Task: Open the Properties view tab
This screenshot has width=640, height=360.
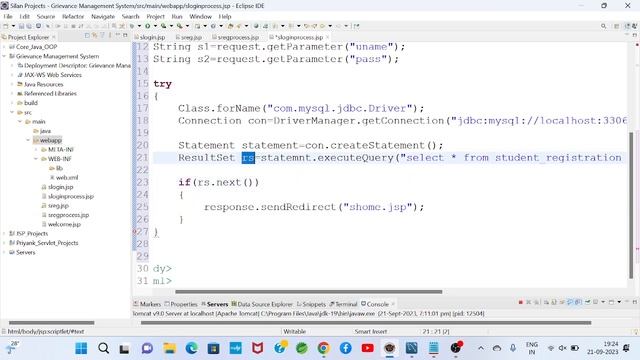Action: pyautogui.click(x=181, y=304)
